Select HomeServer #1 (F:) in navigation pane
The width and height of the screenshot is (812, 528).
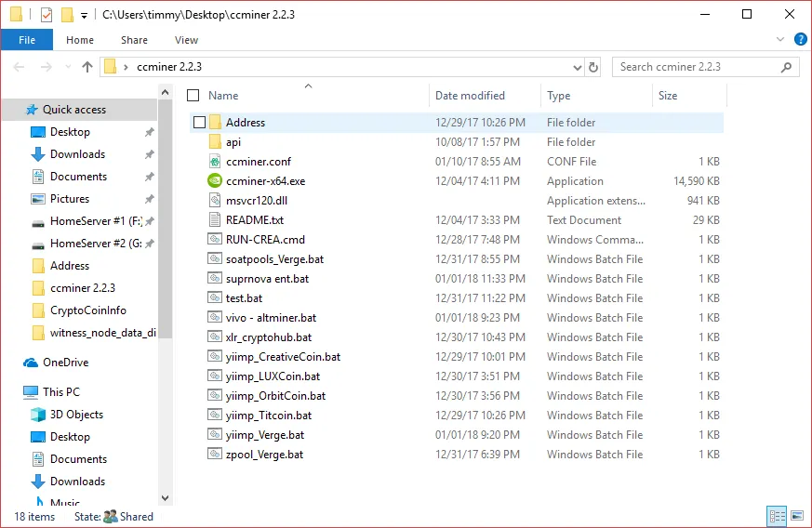pos(88,221)
